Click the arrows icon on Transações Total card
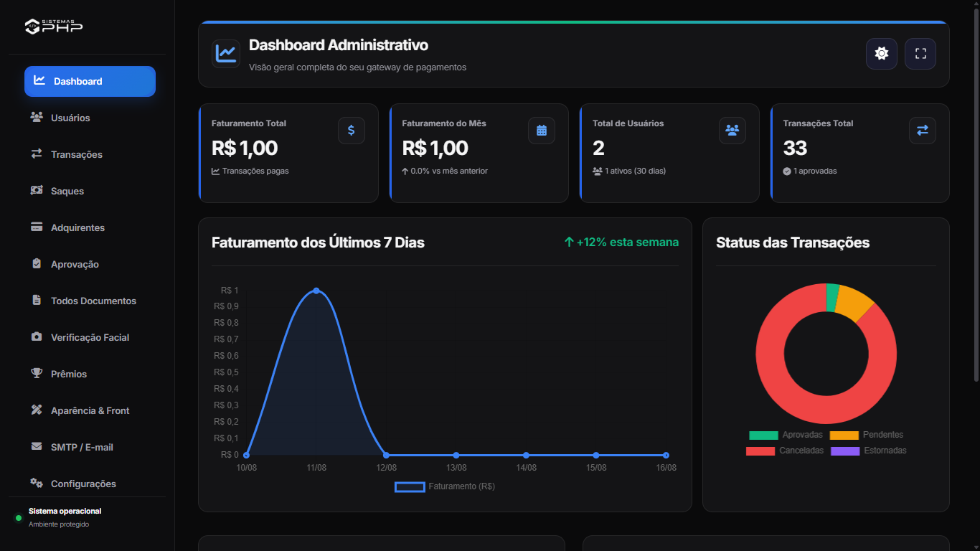This screenshot has height=551, width=980. pyautogui.click(x=923, y=131)
